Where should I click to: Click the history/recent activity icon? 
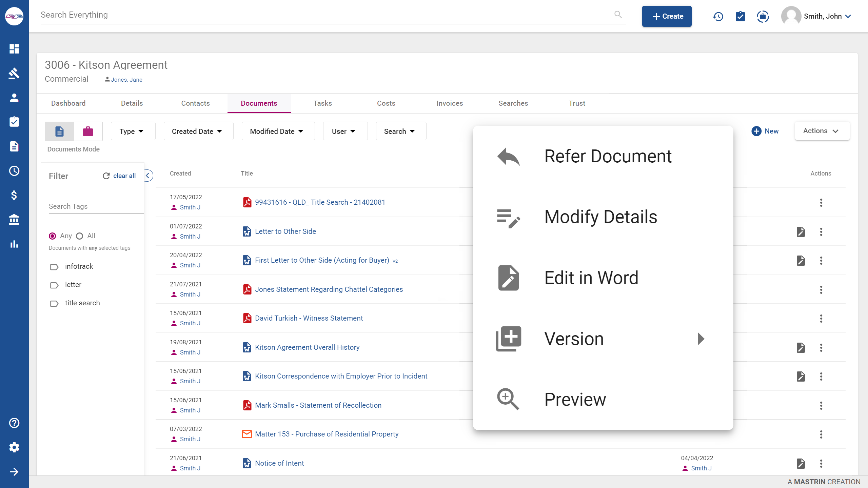pyautogui.click(x=717, y=16)
